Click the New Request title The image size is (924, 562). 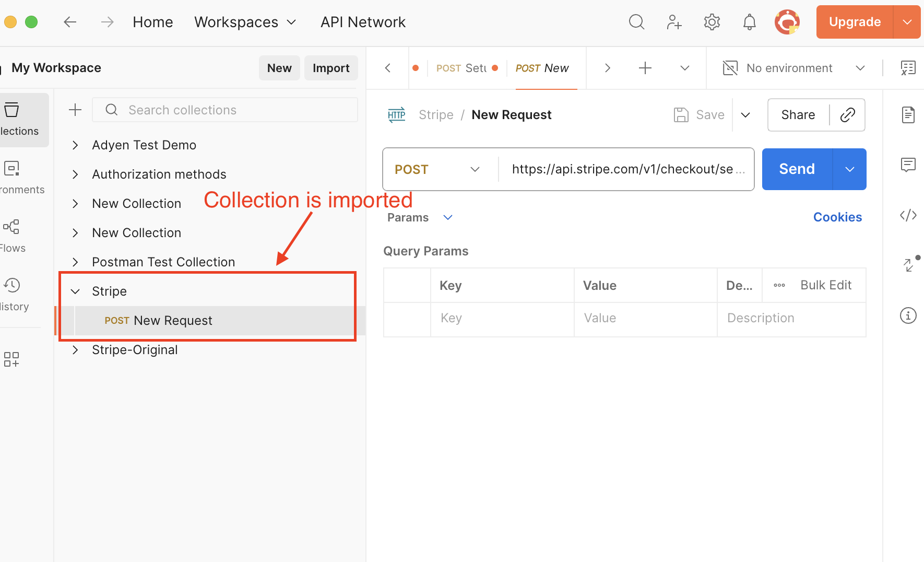[x=511, y=115]
